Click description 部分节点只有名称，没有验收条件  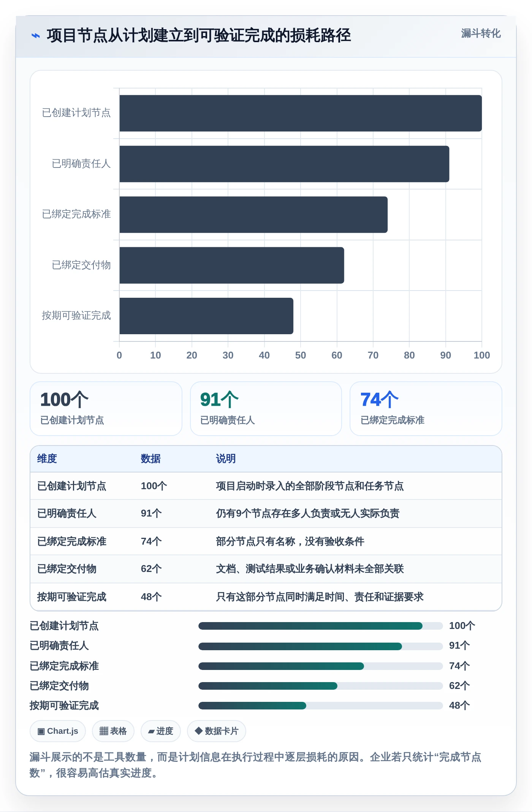pyautogui.click(x=290, y=541)
